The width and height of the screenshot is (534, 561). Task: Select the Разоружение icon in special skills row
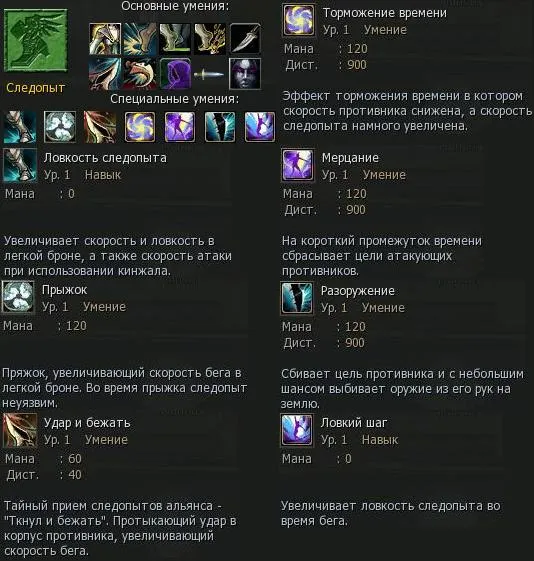[220, 127]
